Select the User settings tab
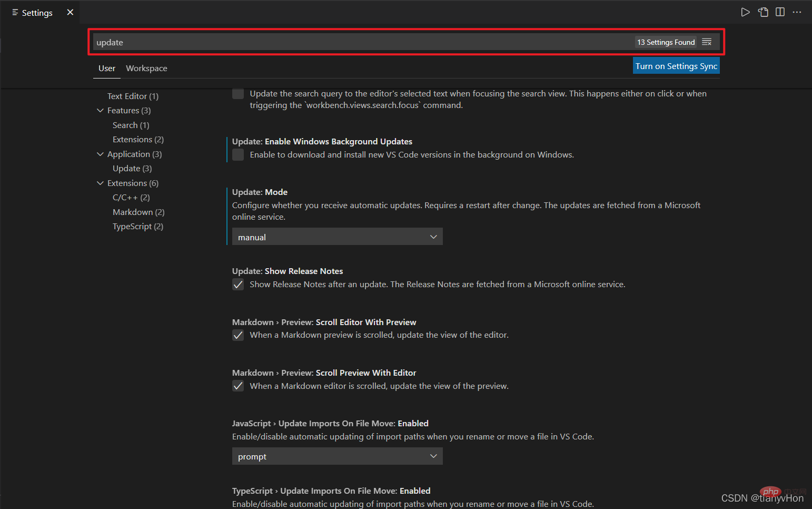The height and width of the screenshot is (509, 812). [x=106, y=68]
